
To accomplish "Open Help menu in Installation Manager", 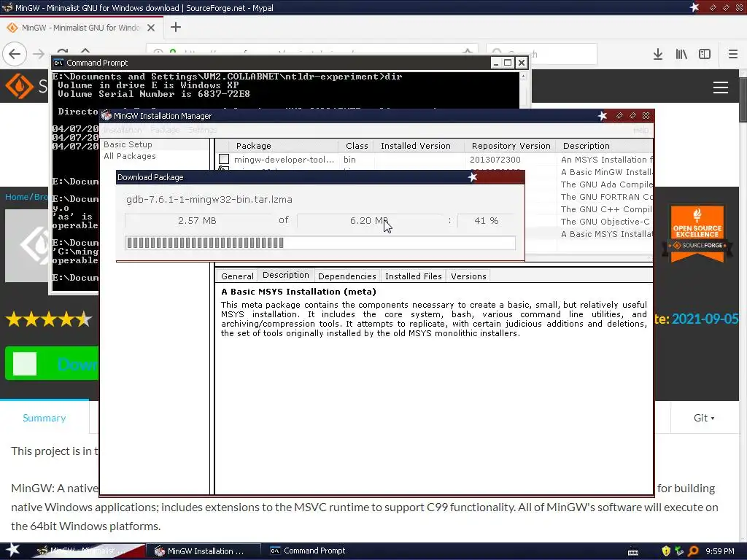I will click(640, 130).
